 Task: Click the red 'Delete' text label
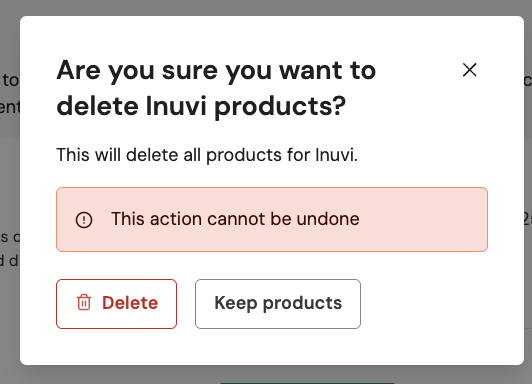pos(130,303)
